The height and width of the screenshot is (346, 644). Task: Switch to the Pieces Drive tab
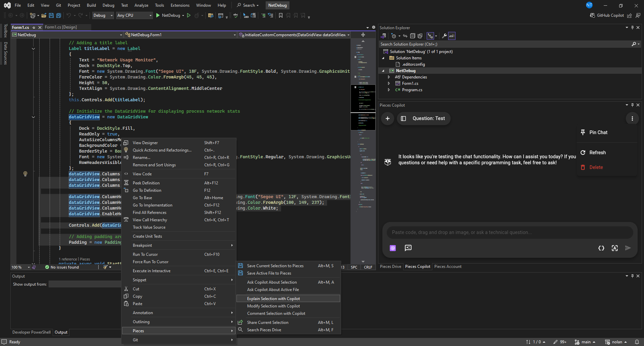[x=390, y=267]
